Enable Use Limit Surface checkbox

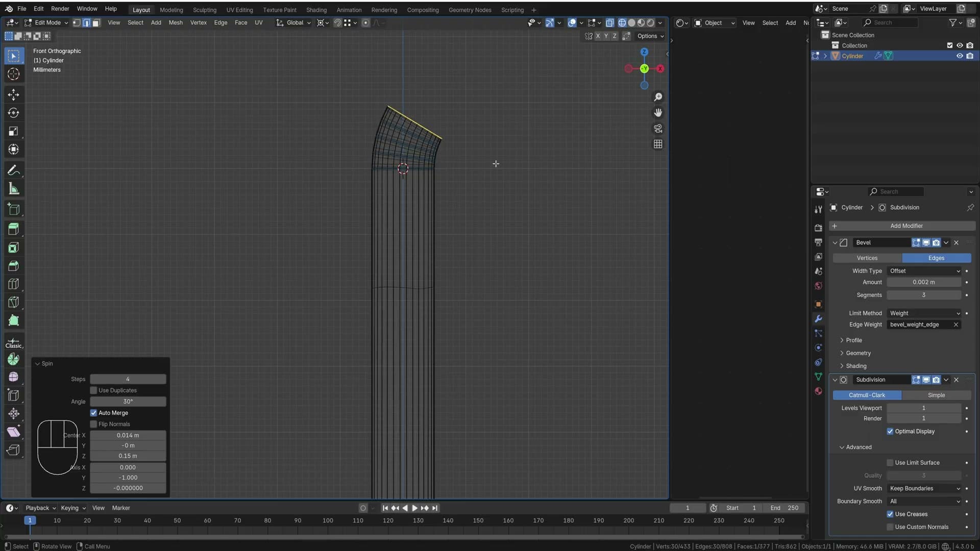point(890,463)
